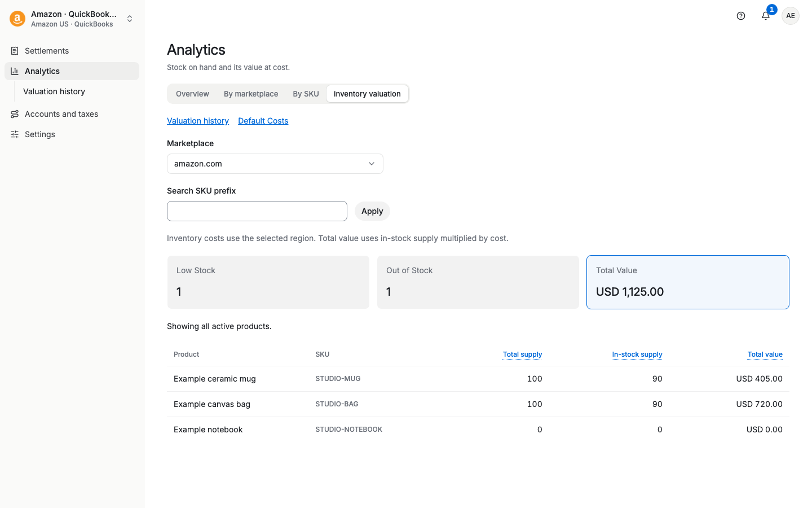Click the USD 0.00 total value

(765, 430)
